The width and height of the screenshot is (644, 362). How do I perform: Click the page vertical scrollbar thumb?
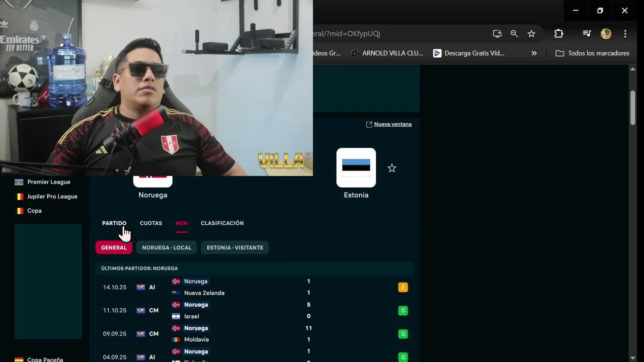[x=633, y=108]
